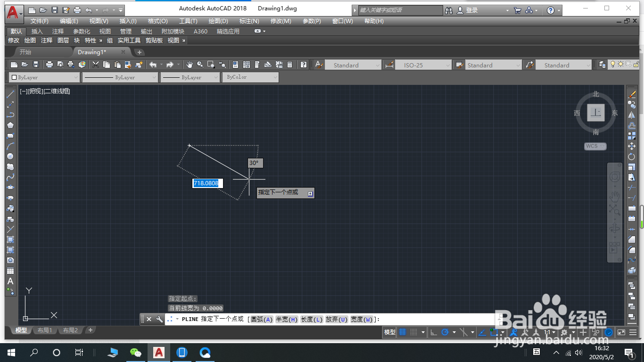
Task: Open the QuickCalc calculator icon
Action: pos(290,65)
